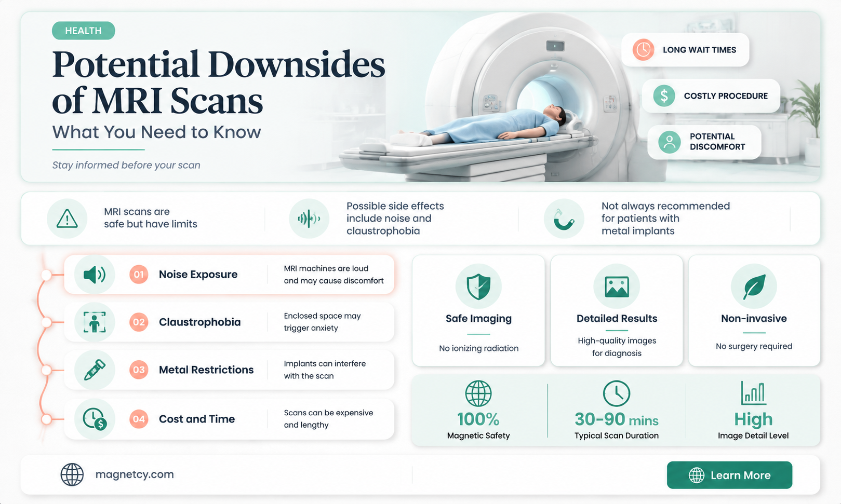The image size is (841, 504).
Task: Click 'No surgery required' text
Action: [x=754, y=346]
